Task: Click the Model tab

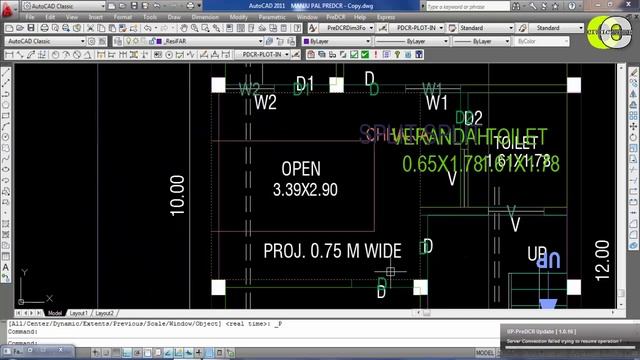Action: click(55, 313)
